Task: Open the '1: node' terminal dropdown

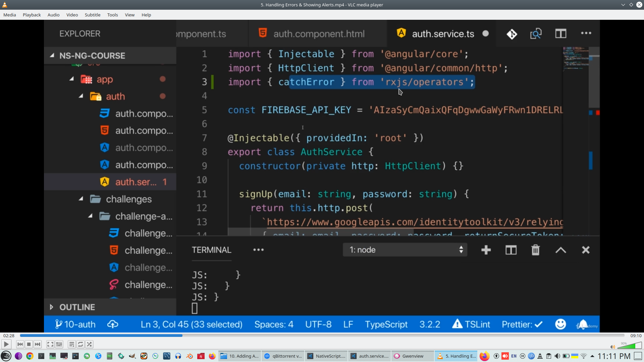Action: click(405, 250)
